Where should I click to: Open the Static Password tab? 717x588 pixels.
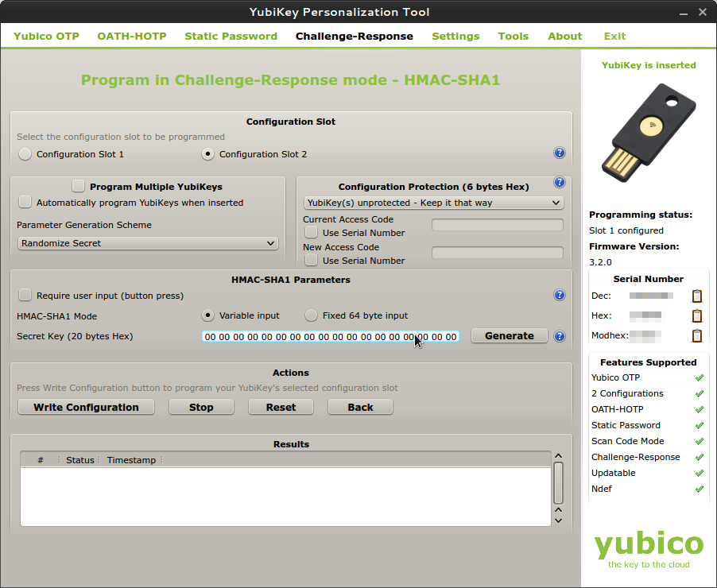(231, 36)
